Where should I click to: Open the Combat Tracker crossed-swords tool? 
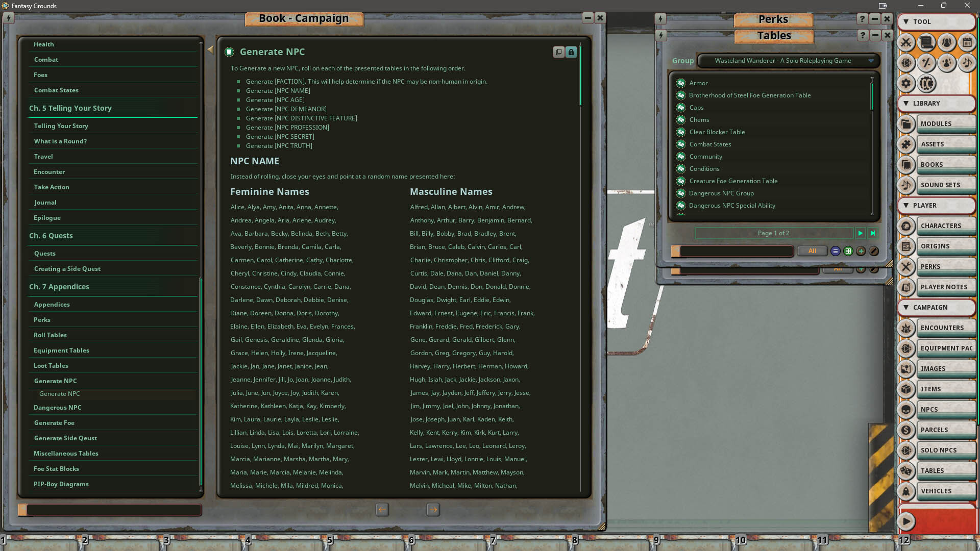tap(906, 42)
